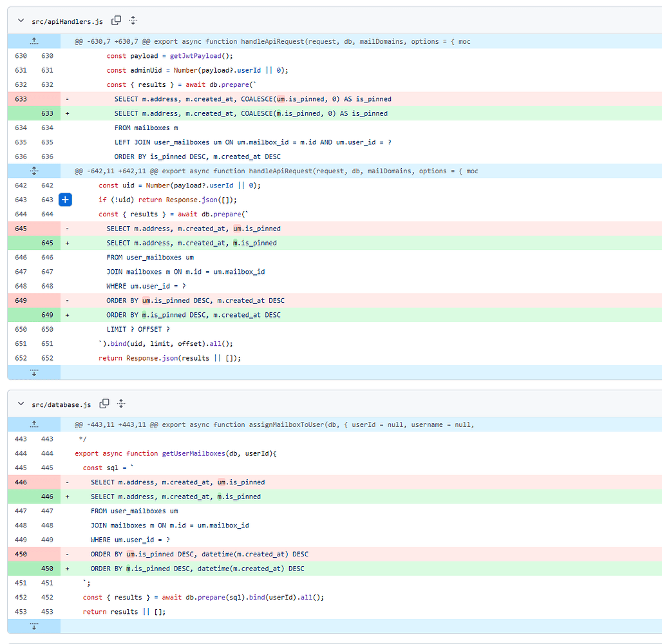Expand lines below line 453 in database.js
662x644 pixels.
[34, 626]
